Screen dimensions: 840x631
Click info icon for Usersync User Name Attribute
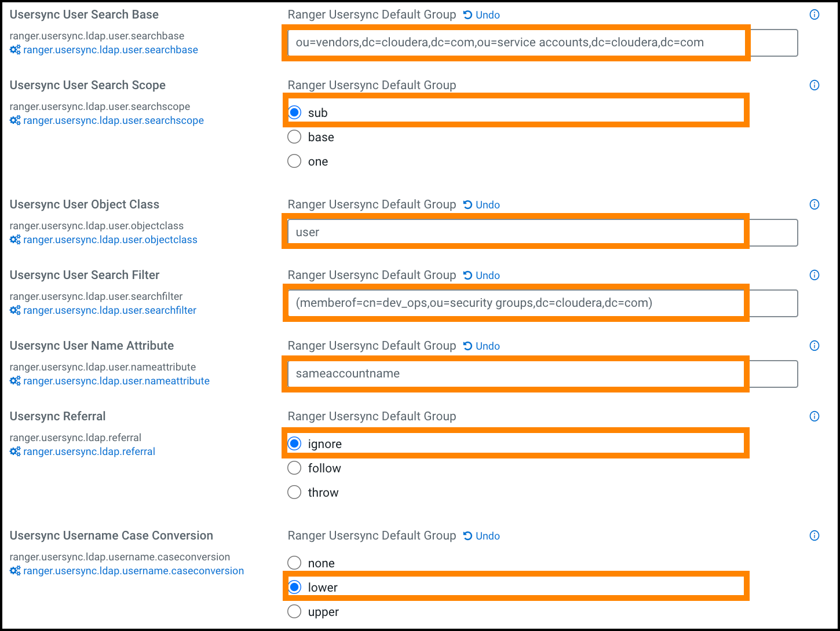click(814, 346)
